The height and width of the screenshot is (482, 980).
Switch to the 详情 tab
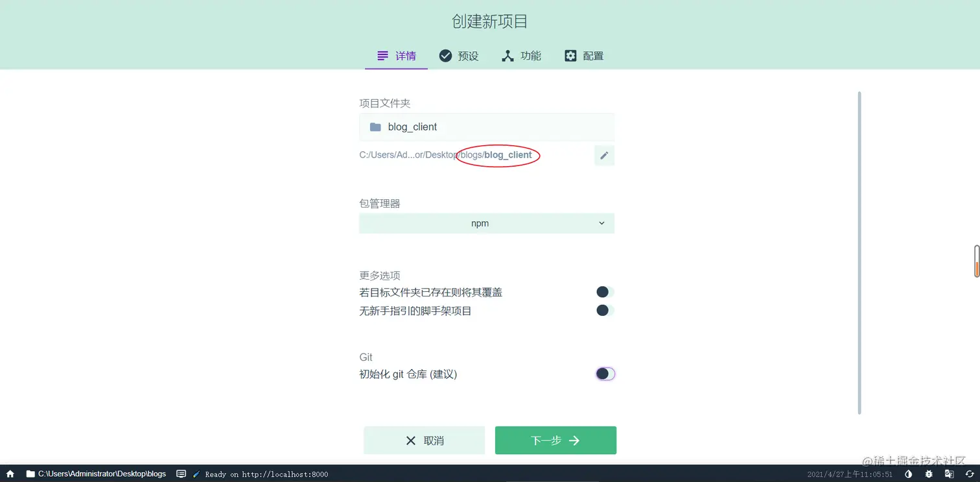(396, 56)
